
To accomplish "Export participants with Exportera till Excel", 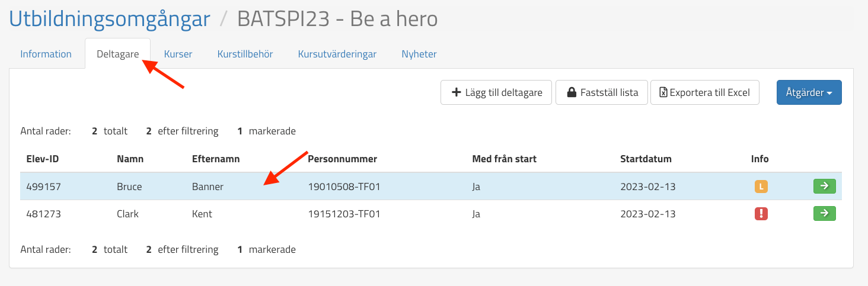I will tap(704, 92).
